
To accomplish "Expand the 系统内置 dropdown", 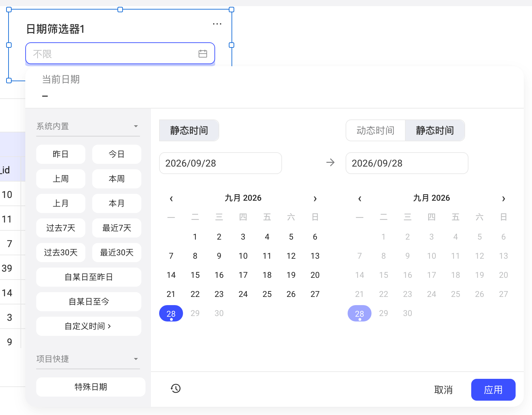I will click(88, 126).
